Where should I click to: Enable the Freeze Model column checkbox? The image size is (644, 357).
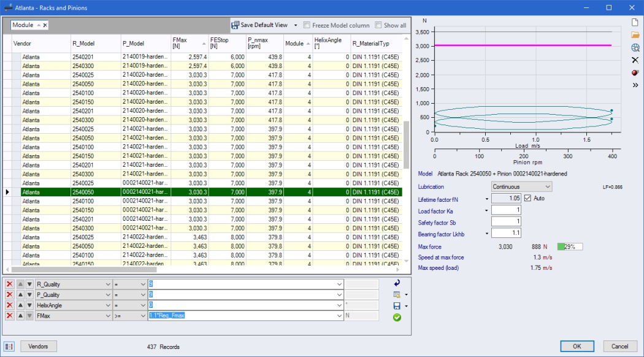307,25
